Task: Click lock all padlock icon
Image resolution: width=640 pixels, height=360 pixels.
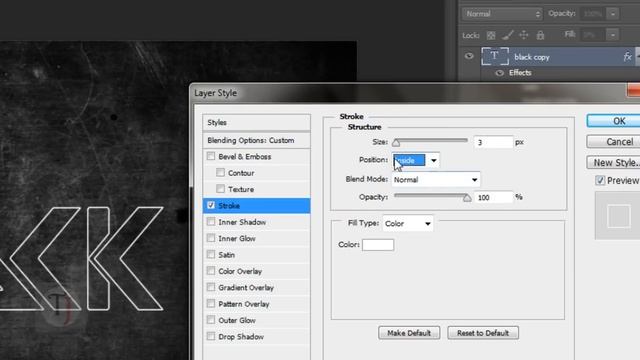Action: pyautogui.click(x=540, y=36)
